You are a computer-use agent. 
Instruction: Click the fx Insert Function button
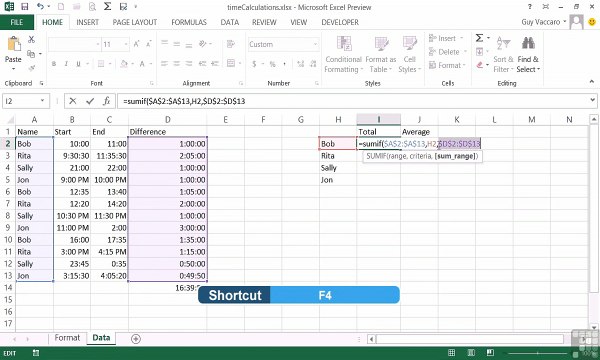[x=107, y=101]
